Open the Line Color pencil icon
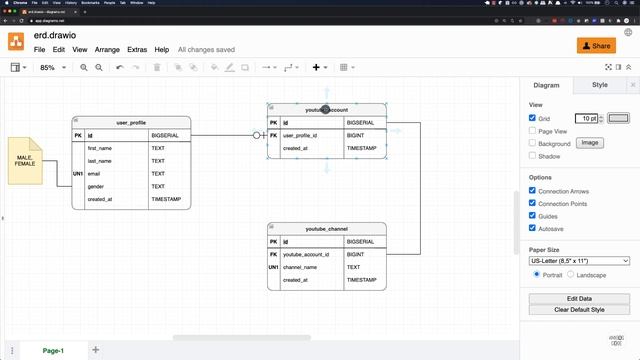The width and height of the screenshot is (640, 360). (230, 67)
